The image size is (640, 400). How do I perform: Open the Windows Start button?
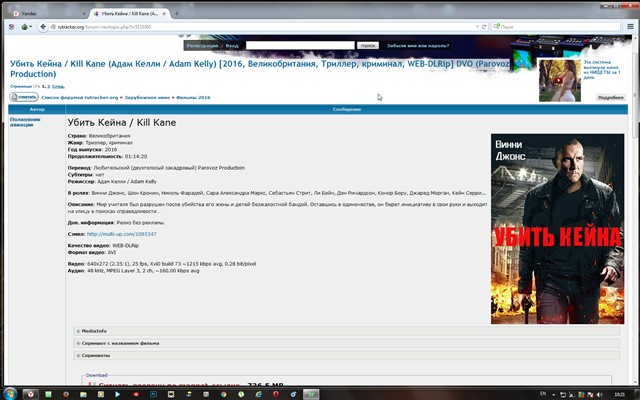coord(9,394)
